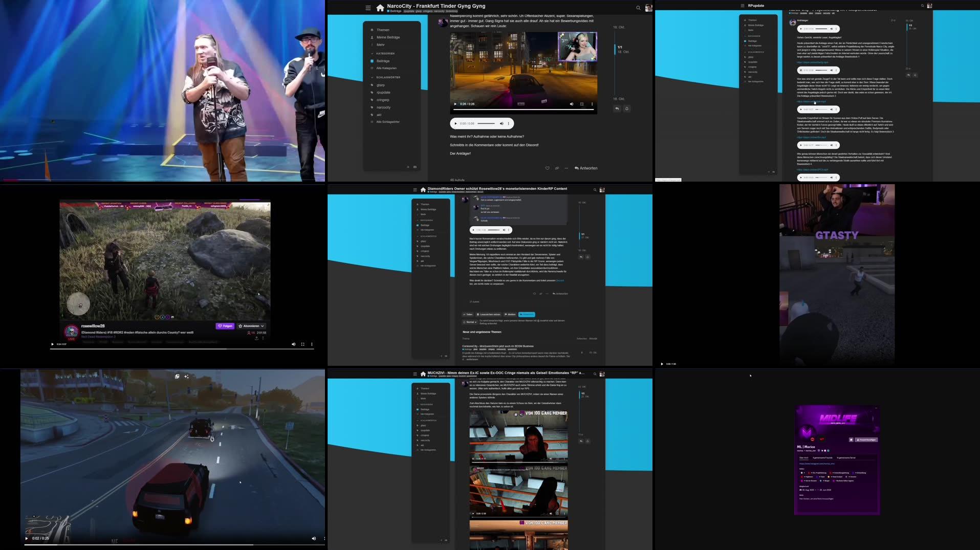The height and width of the screenshot is (550, 980).
Task: Open Discord link in DiamondRiders post text
Action: point(560,280)
